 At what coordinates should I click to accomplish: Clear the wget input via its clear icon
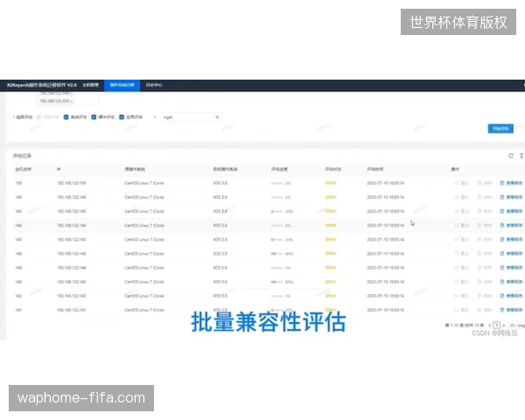217,117
